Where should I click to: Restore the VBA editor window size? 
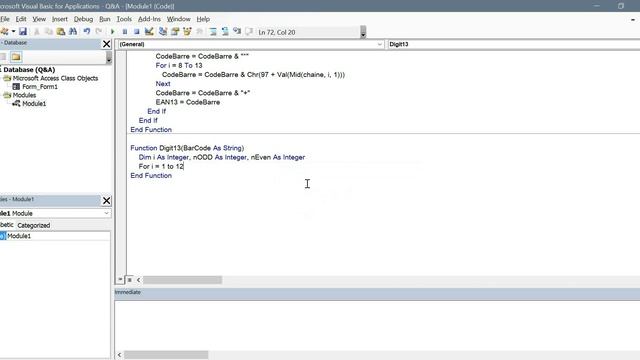(x=621, y=6)
